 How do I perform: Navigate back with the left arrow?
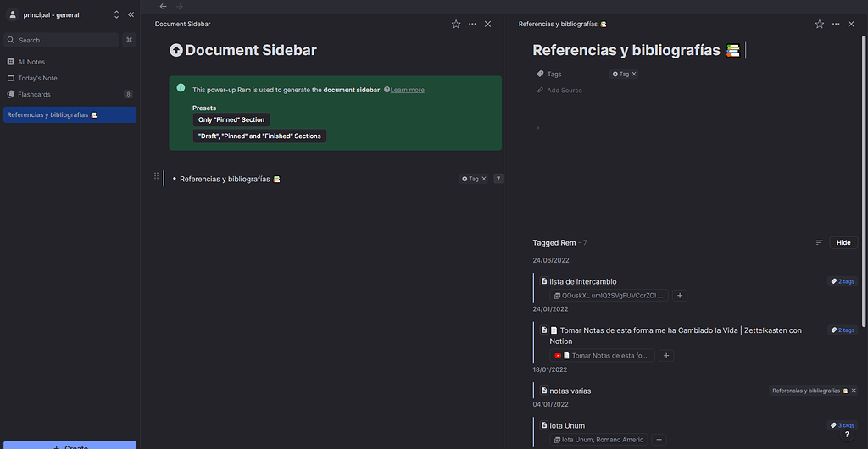(163, 7)
